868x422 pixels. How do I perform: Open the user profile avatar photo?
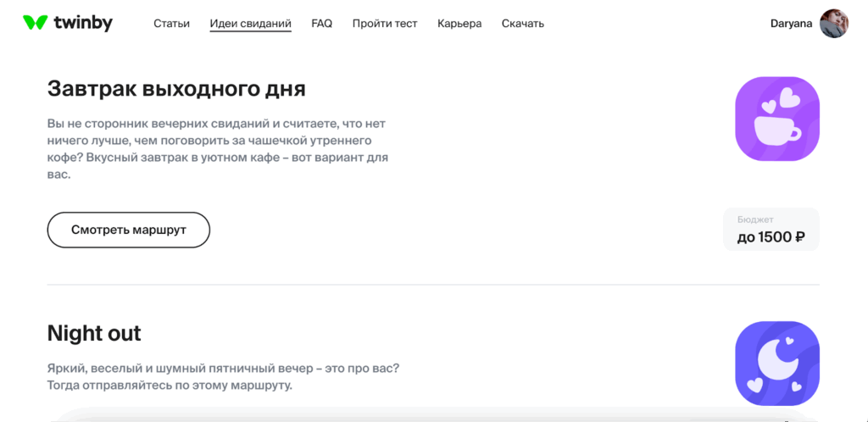[834, 24]
